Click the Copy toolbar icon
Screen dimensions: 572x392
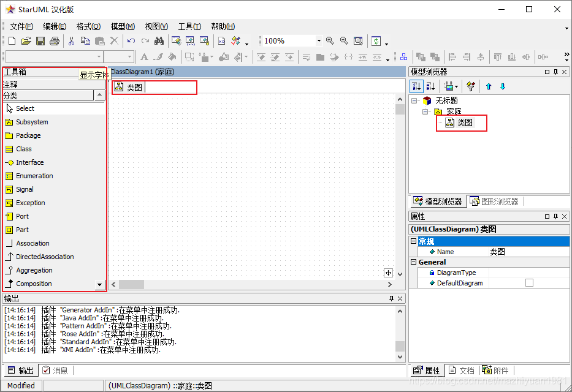(85, 41)
